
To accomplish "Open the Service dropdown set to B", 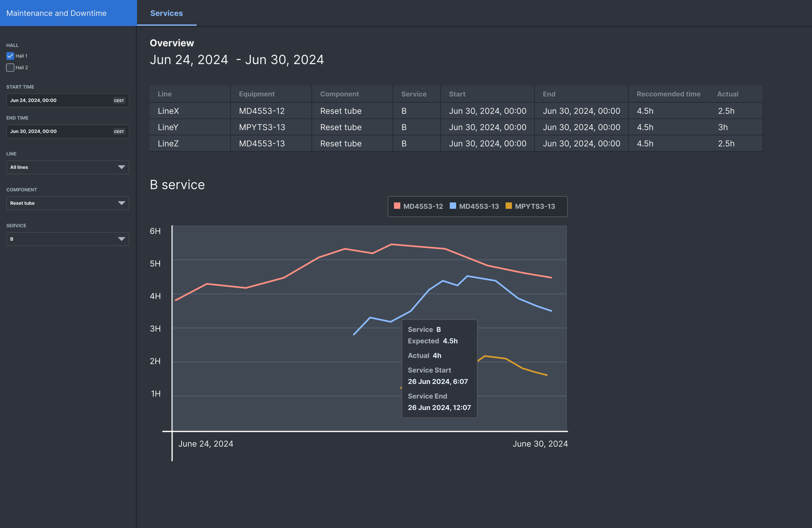I will (68, 239).
